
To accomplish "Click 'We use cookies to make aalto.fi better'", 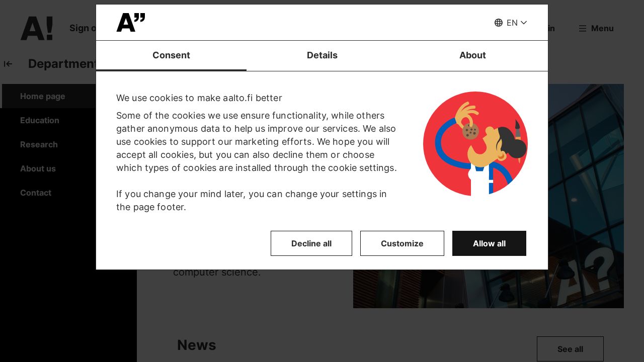I will pos(199,98).
